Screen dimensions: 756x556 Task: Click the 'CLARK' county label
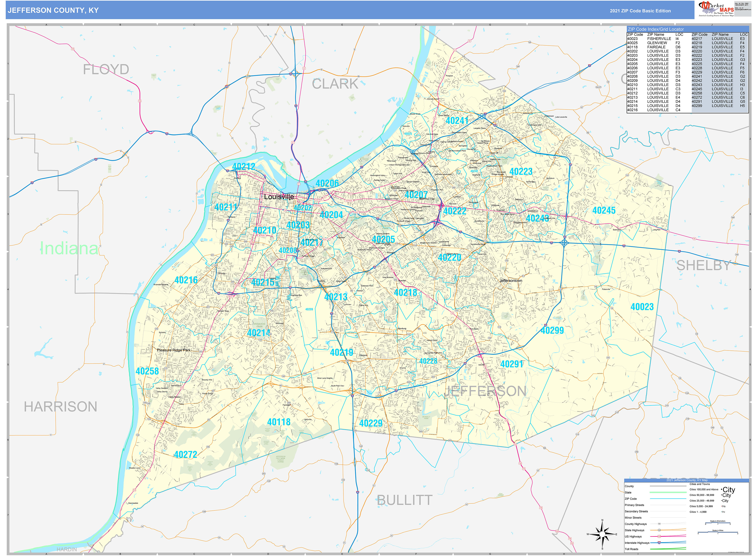tap(335, 84)
